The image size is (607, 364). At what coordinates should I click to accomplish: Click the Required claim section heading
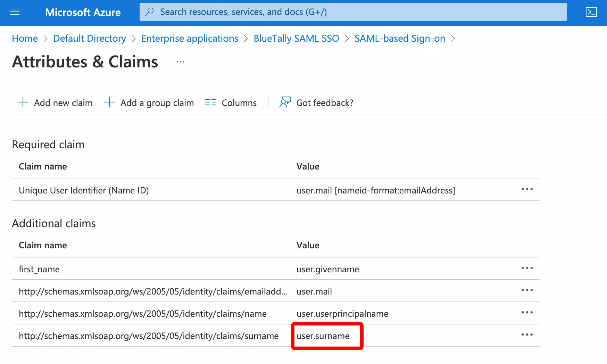48,144
